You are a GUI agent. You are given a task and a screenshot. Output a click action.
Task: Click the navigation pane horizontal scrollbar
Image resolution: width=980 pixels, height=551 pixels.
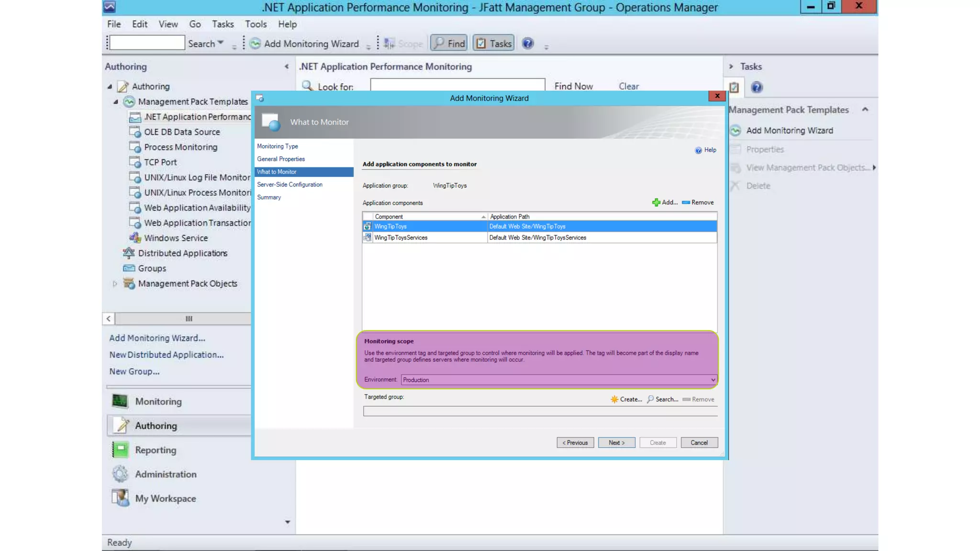[189, 319]
